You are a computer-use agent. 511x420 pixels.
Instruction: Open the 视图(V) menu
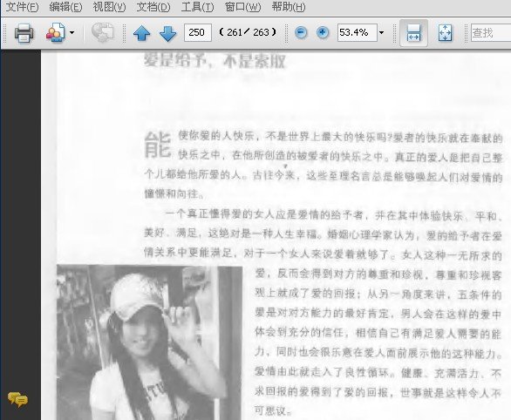point(109,7)
